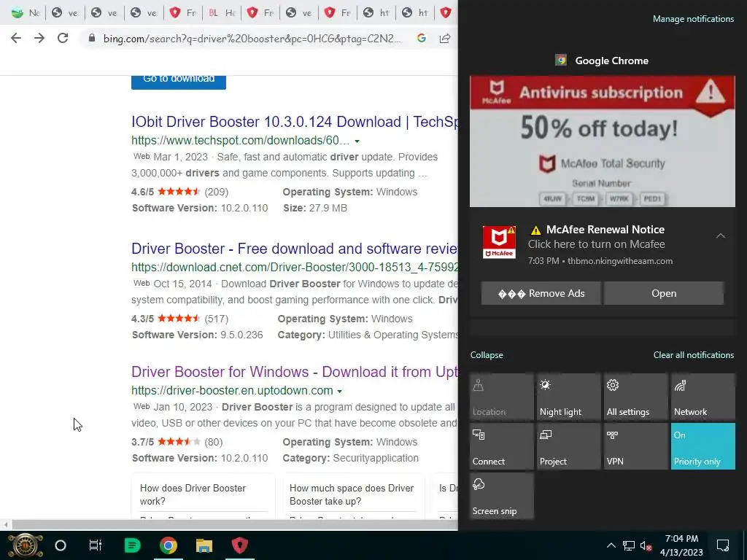
Task: Collapse the McAfee notification with chevron
Action: 720,236
